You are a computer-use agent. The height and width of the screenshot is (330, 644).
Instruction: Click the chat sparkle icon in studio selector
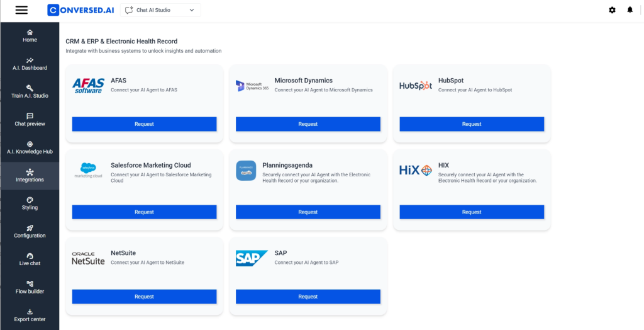pyautogui.click(x=129, y=10)
